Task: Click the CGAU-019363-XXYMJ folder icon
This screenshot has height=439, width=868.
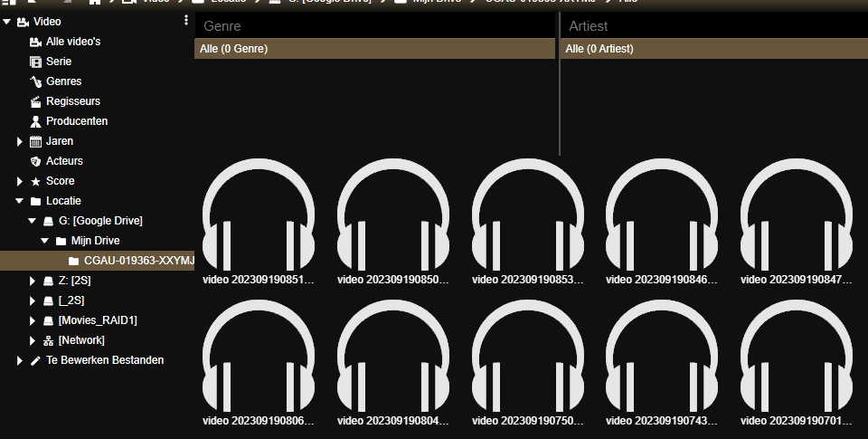Action: 73,261
